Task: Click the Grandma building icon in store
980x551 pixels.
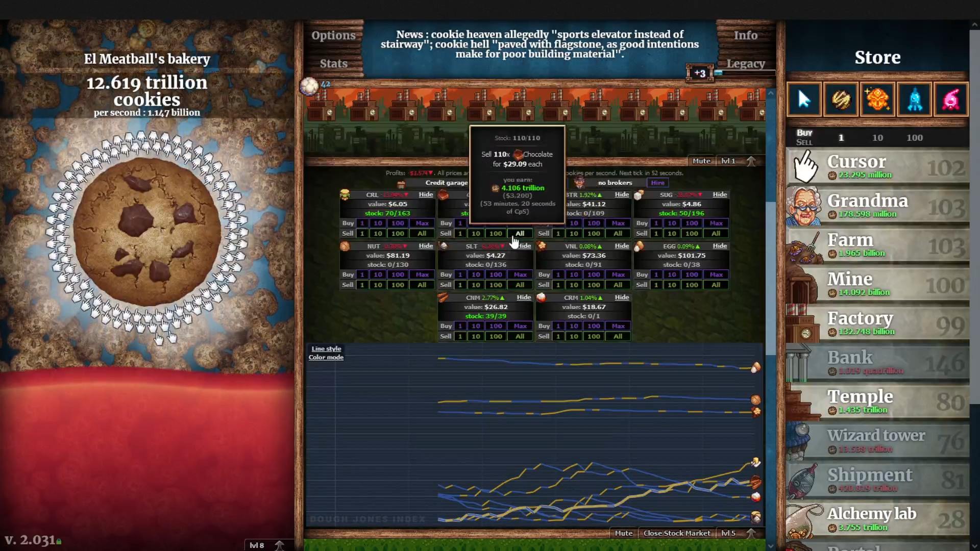Action: click(x=805, y=205)
